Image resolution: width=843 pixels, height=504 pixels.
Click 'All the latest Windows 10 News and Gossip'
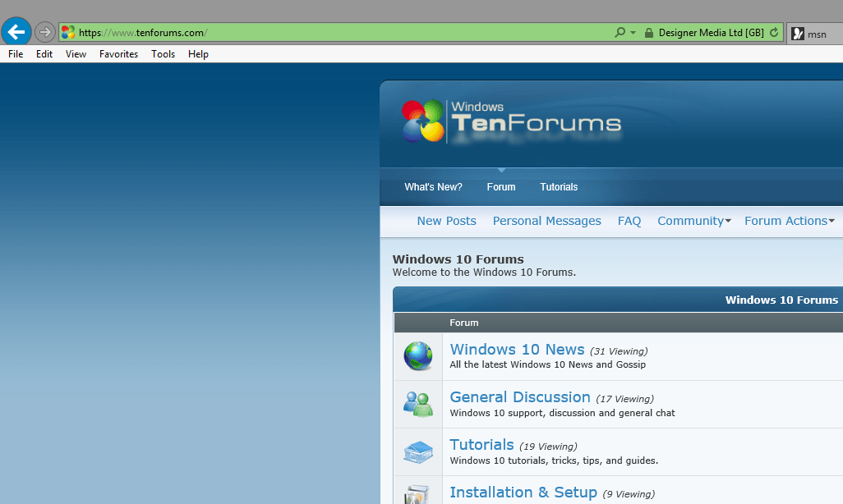pyautogui.click(x=548, y=364)
